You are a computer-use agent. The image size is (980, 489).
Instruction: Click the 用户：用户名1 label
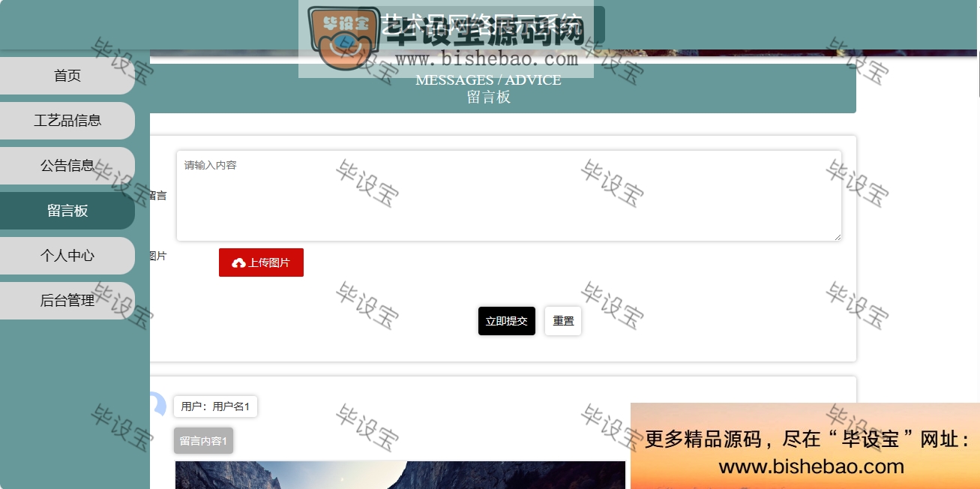pos(215,406)
